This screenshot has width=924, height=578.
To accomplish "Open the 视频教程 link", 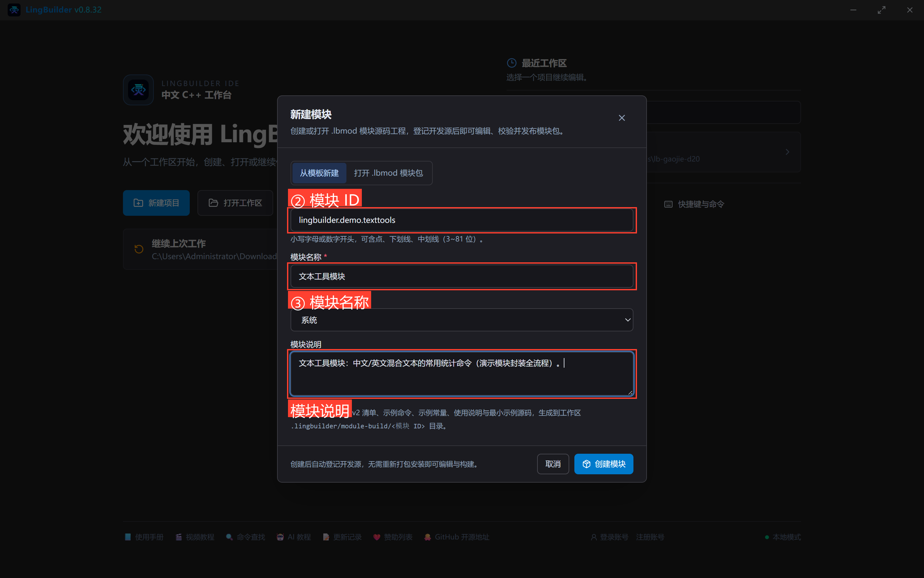I will pyautogui.click(x=195, y=537).
